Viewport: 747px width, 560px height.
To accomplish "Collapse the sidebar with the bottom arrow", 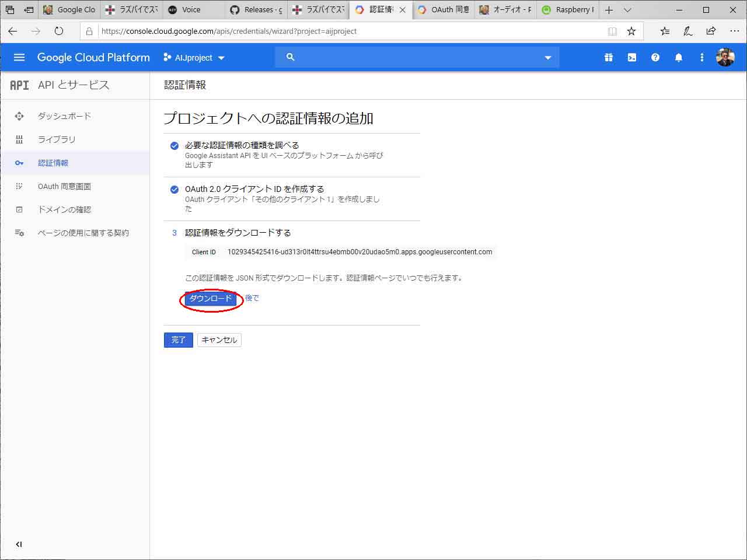I will click(x=19, y=544).
